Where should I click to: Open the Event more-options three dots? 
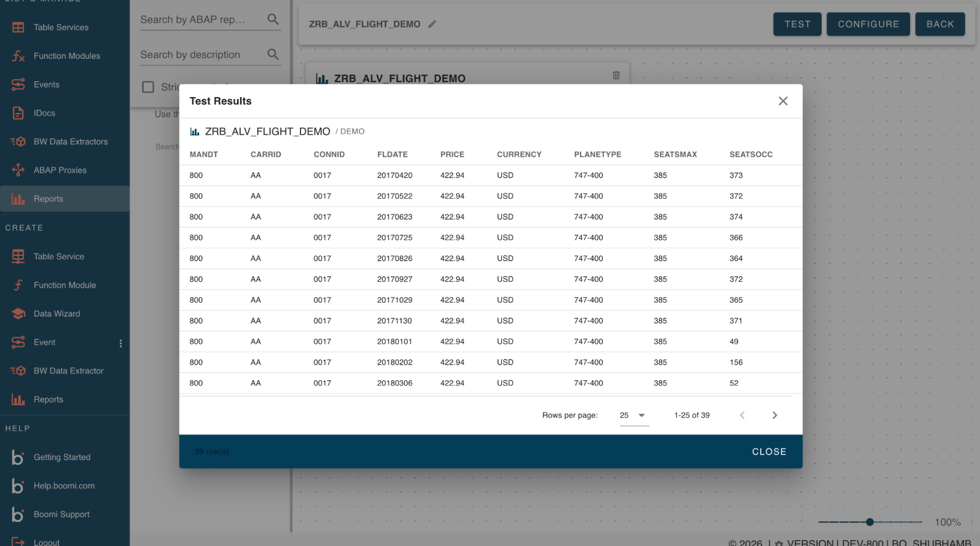coord(121,343)
